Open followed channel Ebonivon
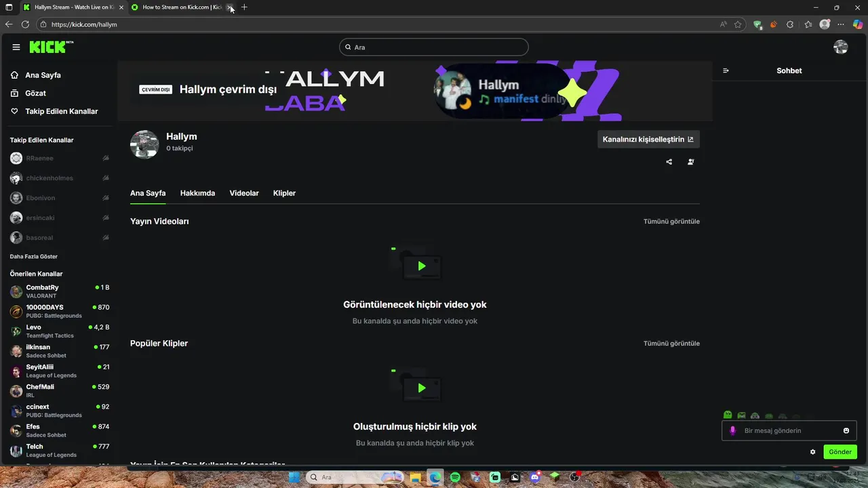 coord(60,198)
